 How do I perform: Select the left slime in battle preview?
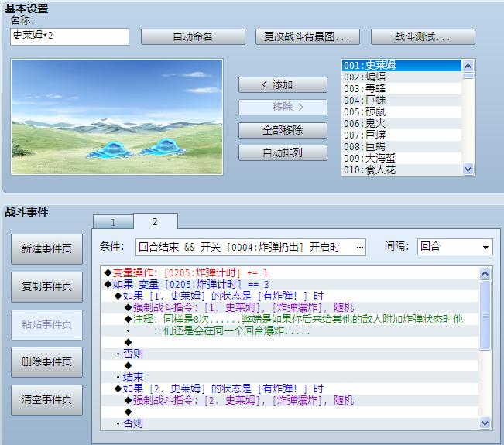(x=110, y=151)
